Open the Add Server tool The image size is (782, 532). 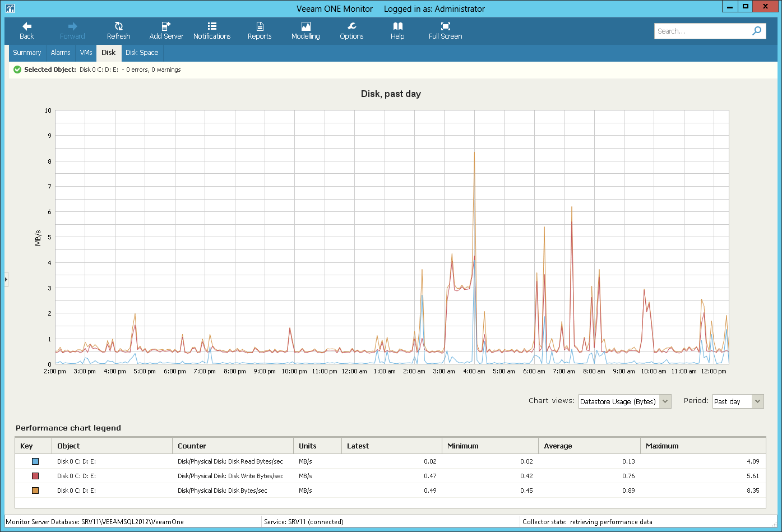[166, 31]
